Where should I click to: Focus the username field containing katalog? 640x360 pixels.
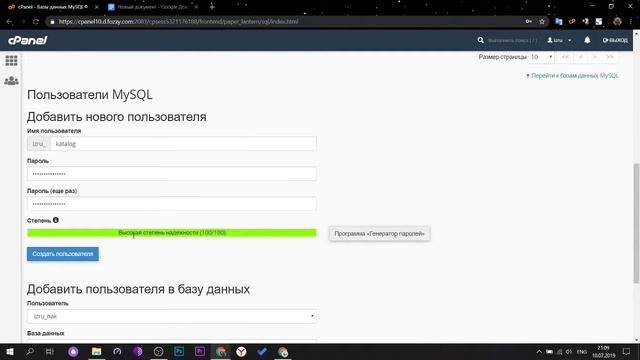click(x=183, y=144)
